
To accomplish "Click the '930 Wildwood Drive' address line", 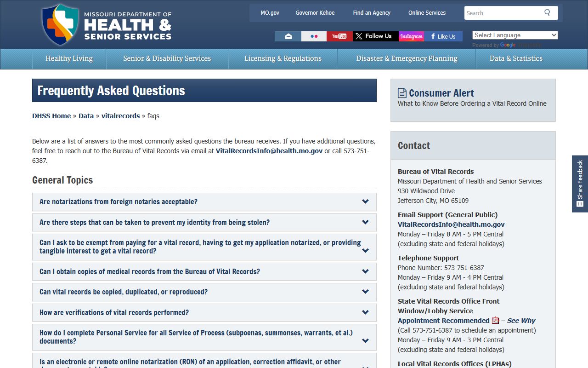I will pyautogui.click(x=426, y=191).
